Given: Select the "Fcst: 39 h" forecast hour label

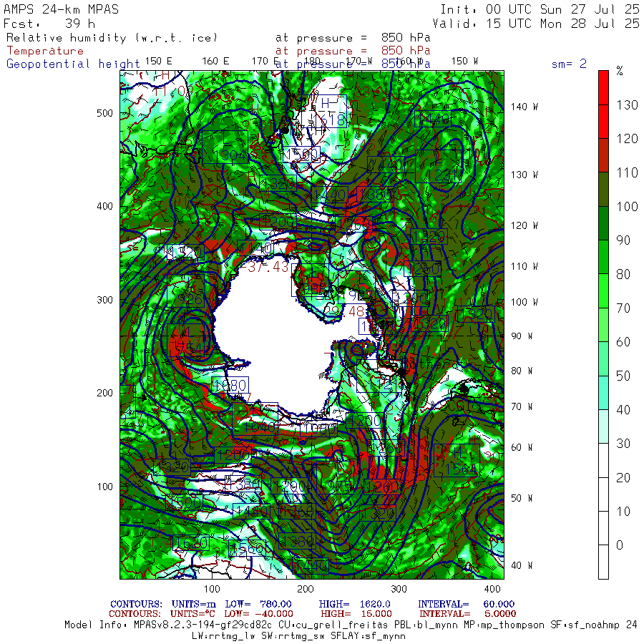Looking at the screenshot, I should click(x=49, y=24).
